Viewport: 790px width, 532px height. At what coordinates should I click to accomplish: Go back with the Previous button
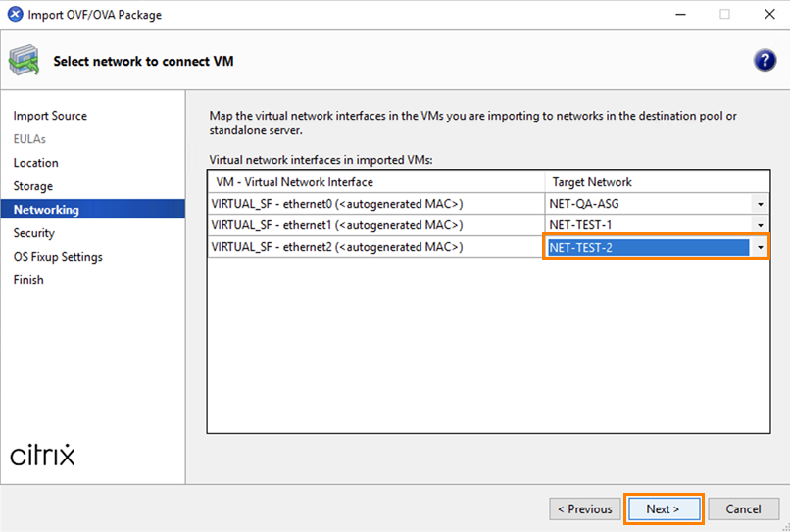(584, 508)
